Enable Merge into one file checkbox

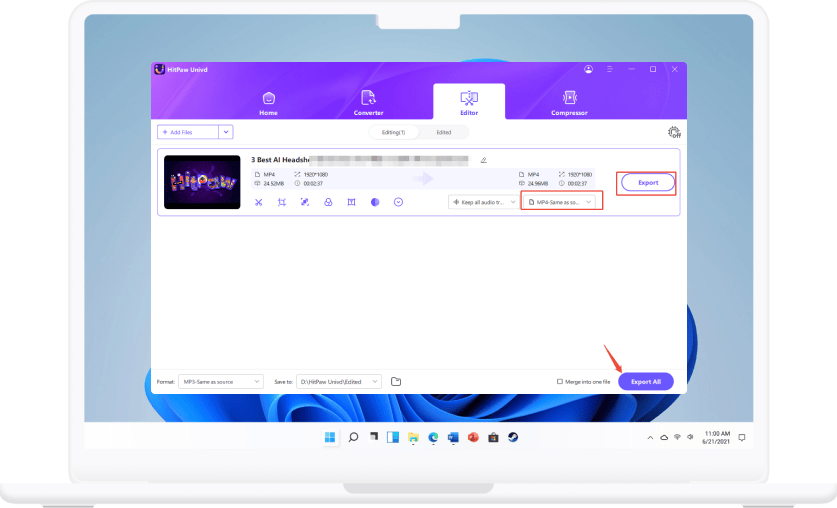point(559,382)
